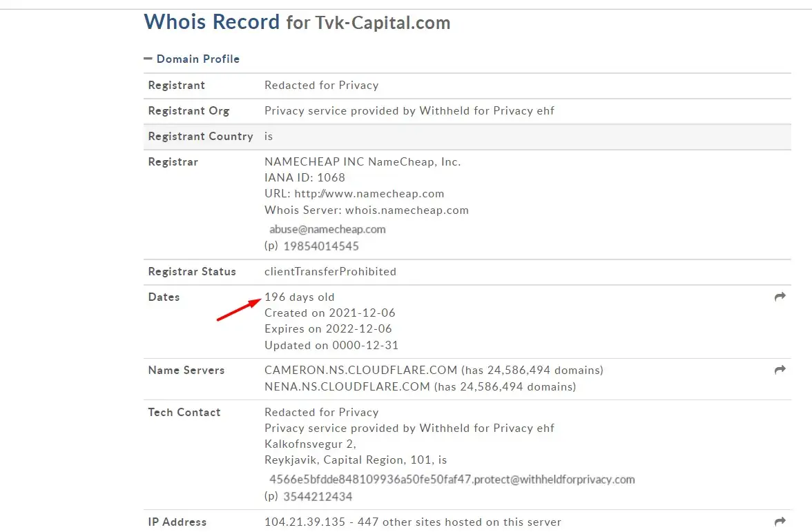812x532 pixels.
Task: Click the tech contact phone number 3544212434
Action: [x=318, y=497]
